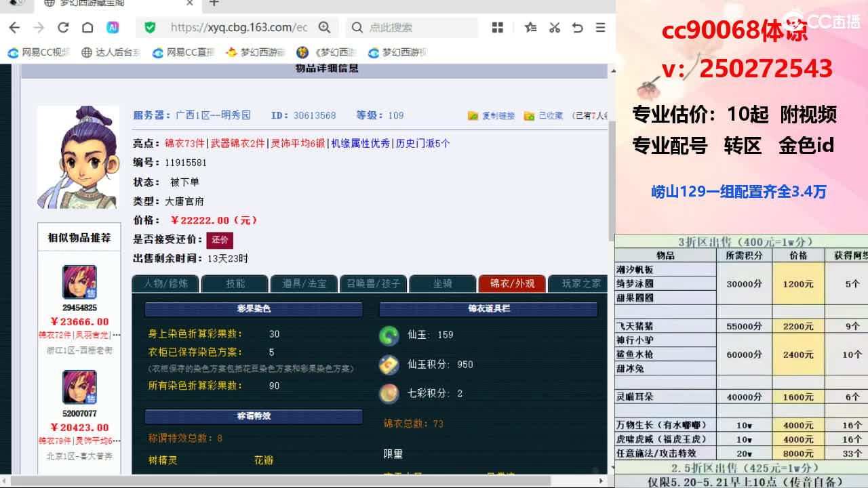Click the 武器锦衣2件 highlight tag

point(237,144)
